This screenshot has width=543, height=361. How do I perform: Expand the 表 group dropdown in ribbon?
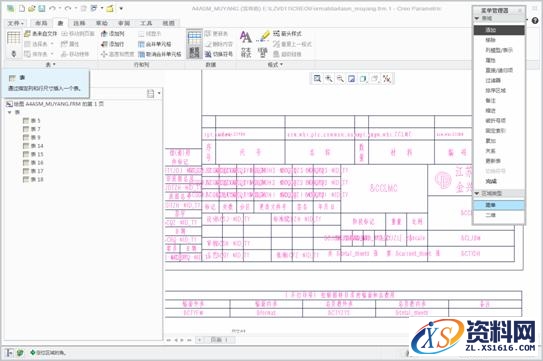pos(51,64)
